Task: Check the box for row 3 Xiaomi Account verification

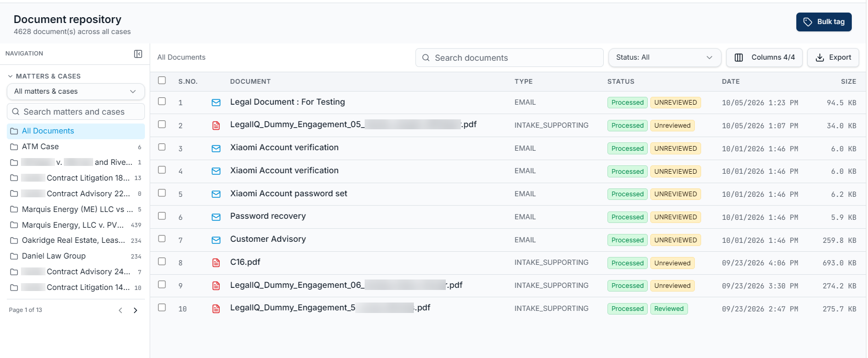Action: coord(162,147)
